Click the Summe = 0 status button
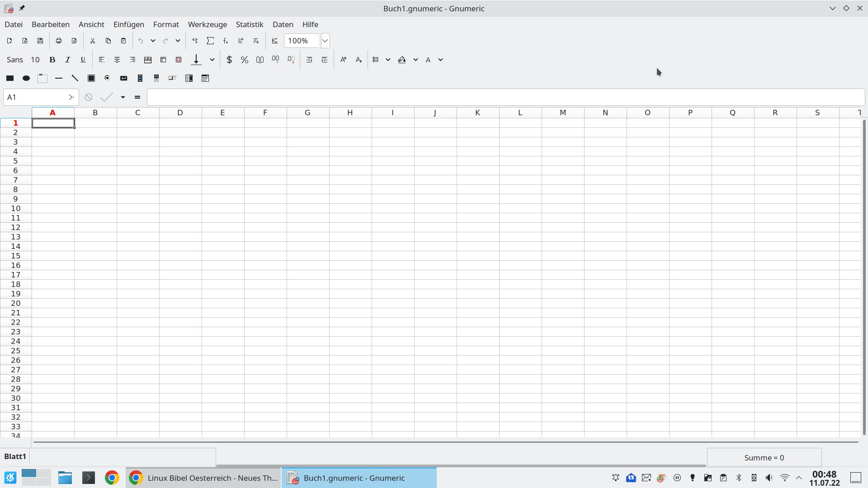Screen dimensions: 868x488 pos(764,458)
